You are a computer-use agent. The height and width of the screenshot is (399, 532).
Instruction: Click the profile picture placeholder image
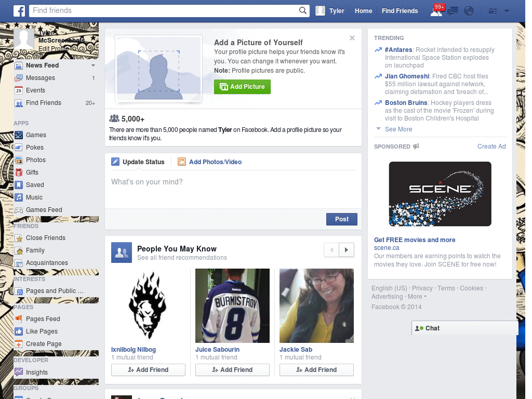tap(159, 69)
